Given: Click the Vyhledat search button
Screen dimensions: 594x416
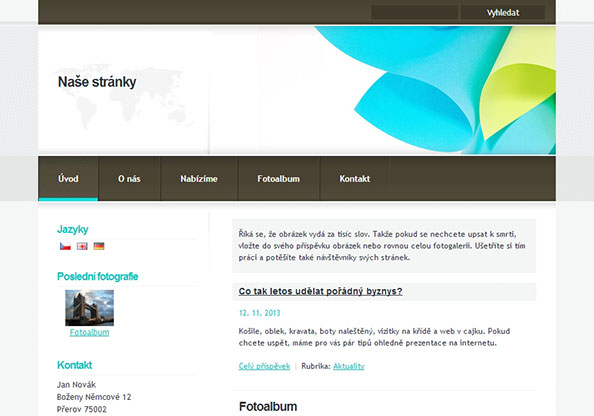Looking at the screenshot, I should click(x=503, y=13).
